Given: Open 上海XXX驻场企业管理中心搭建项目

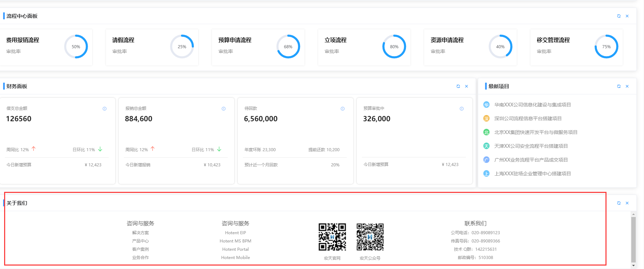Looking at the screenshot, I should coord(533,174).
